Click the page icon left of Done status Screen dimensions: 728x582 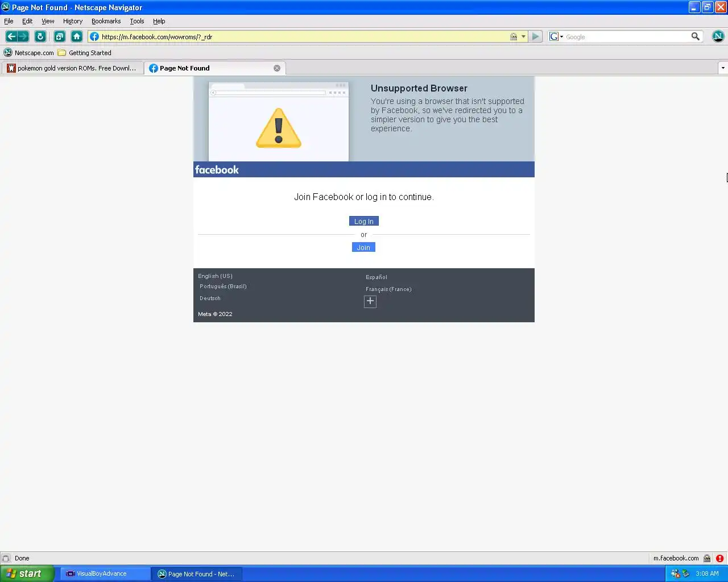(x=6, y=558)
